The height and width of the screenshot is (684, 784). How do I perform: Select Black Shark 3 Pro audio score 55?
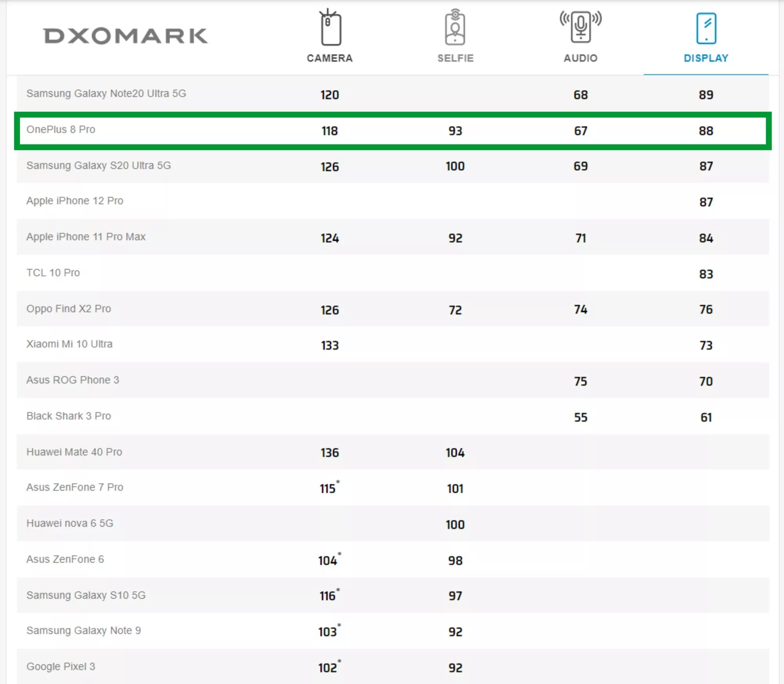pos(581,418)
